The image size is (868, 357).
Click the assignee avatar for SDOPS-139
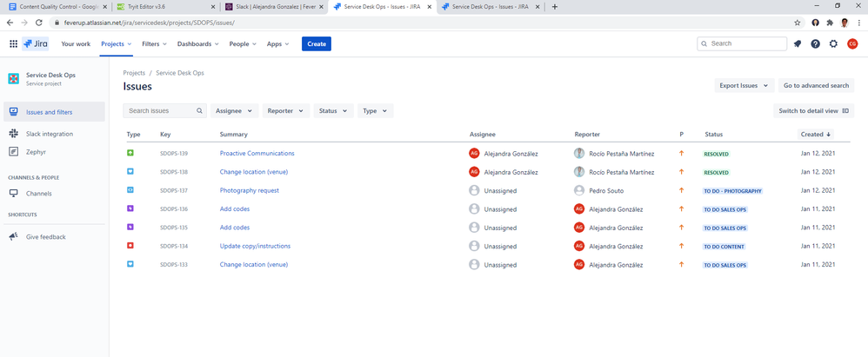[474, 153]
